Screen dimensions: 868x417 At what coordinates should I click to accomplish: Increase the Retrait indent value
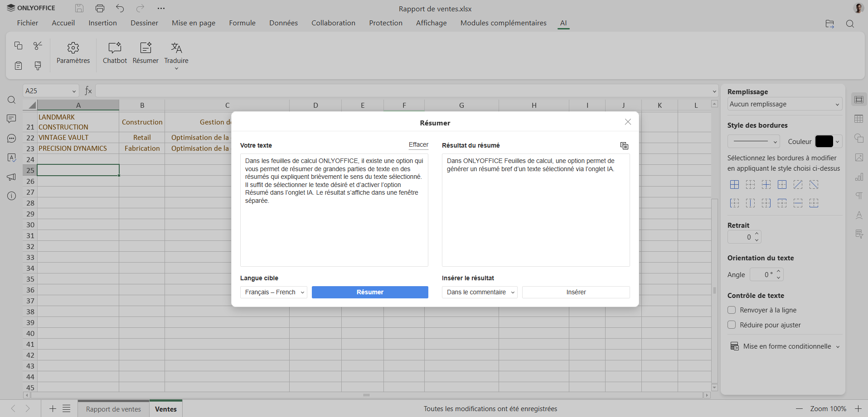click(757, 234)
